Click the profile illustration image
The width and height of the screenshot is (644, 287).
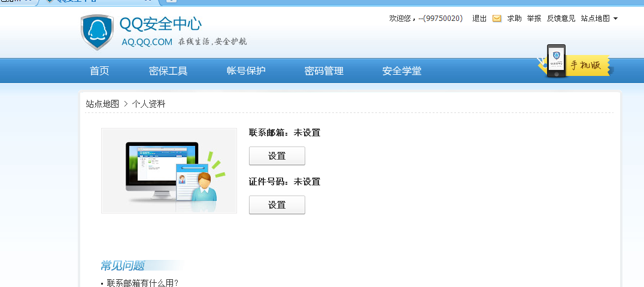(169, 171)
